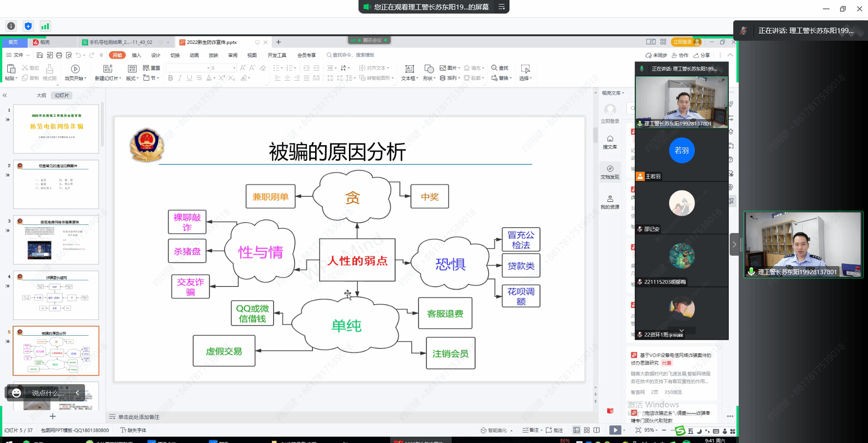Switch to slide sorter grid view
This screenshot has height=443, width=868.
tap(587, 430)
